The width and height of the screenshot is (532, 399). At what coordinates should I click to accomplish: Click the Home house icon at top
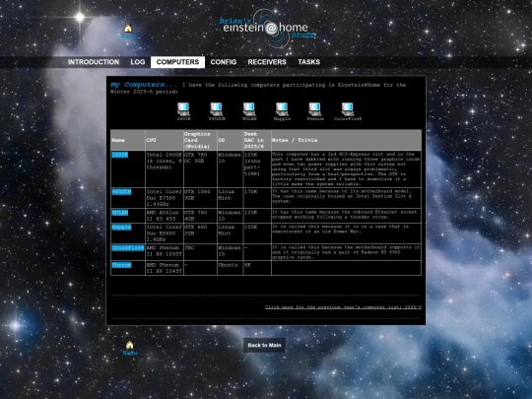pos(128,29)
